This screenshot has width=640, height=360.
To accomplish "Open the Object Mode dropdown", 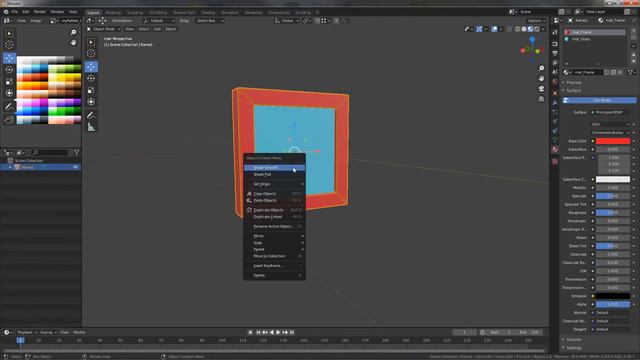I will (x=103, y=29).
